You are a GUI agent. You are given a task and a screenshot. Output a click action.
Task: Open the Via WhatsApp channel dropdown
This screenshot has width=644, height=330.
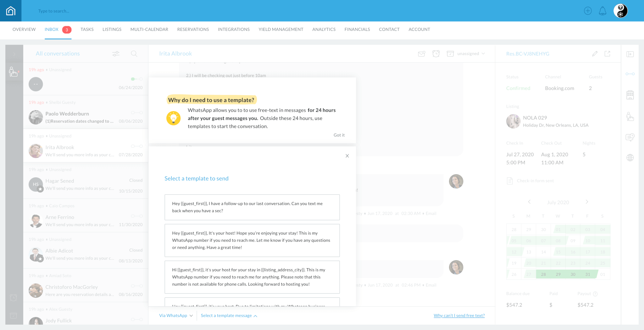(x=176, y=316)
